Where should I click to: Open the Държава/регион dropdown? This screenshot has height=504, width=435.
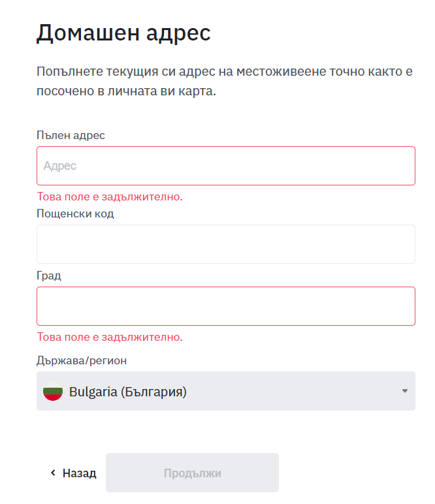click(226, 391)
